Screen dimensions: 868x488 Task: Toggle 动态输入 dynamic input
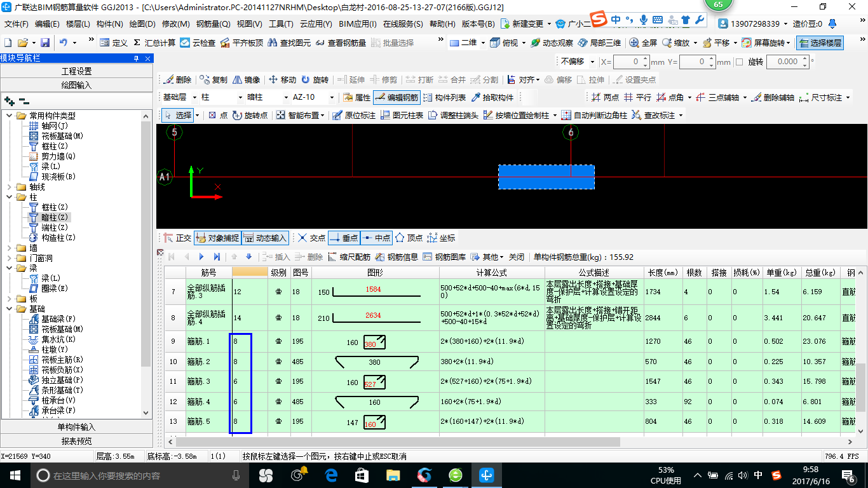click(265, 238)
